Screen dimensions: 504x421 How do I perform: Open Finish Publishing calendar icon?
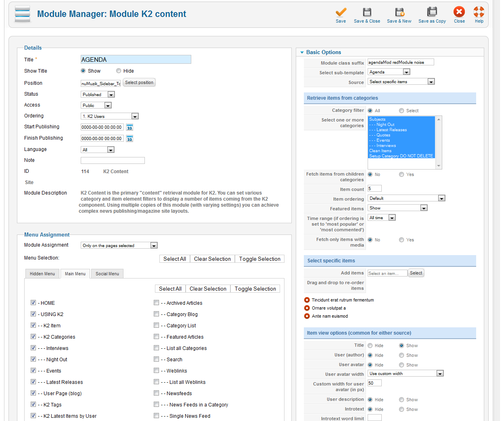130,138
